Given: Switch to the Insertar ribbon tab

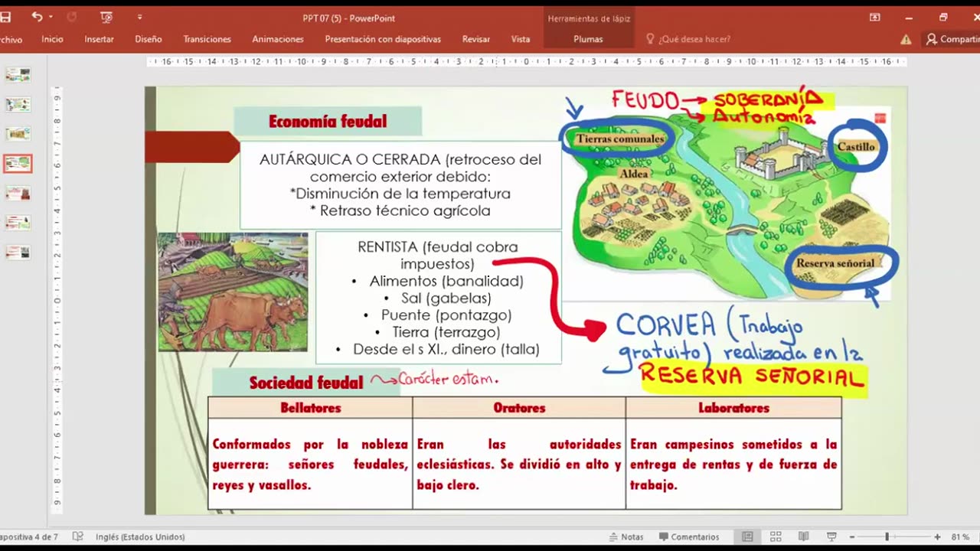Looking at the screenshot, I should (x=99, y=39).
